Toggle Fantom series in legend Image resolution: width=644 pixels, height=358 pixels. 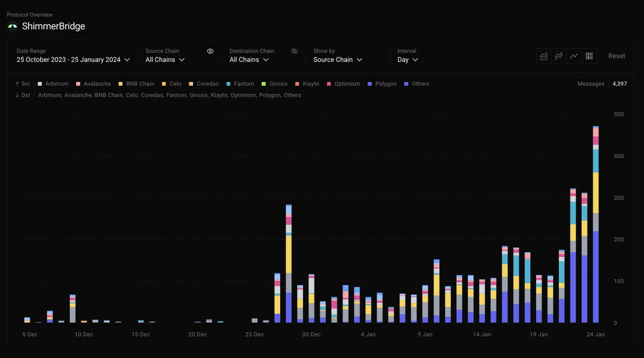tap(240, 84)
